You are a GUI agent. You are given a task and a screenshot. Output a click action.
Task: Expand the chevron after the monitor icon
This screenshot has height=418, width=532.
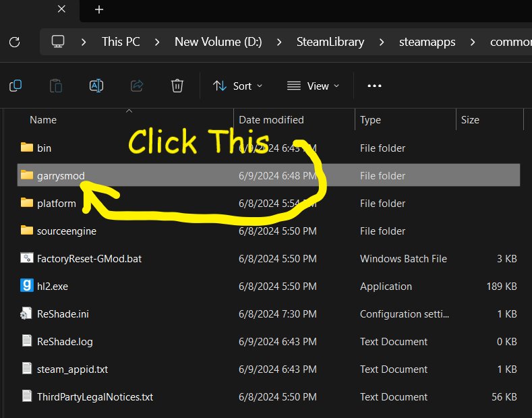(84, 42)
